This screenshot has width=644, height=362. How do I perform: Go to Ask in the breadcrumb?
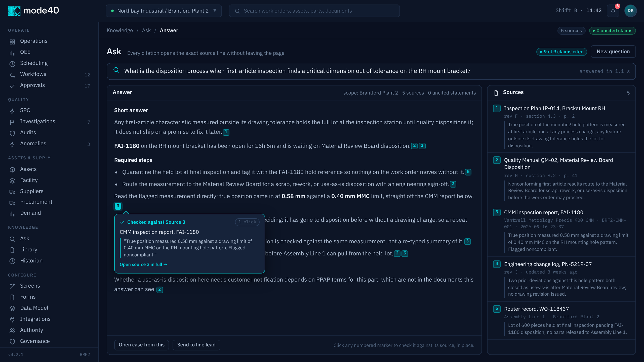coord(146,30)
